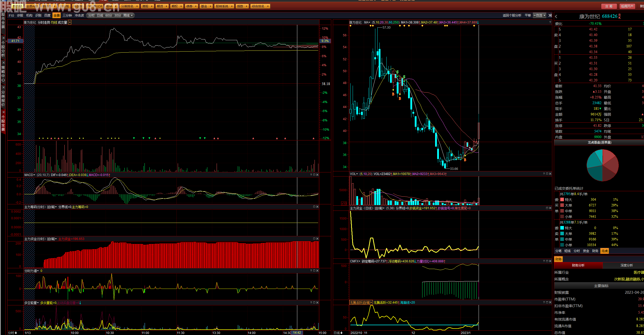644x335 pixels.
Task: Maximize the 主力资金(日线) panel
Action: (547, 208)
